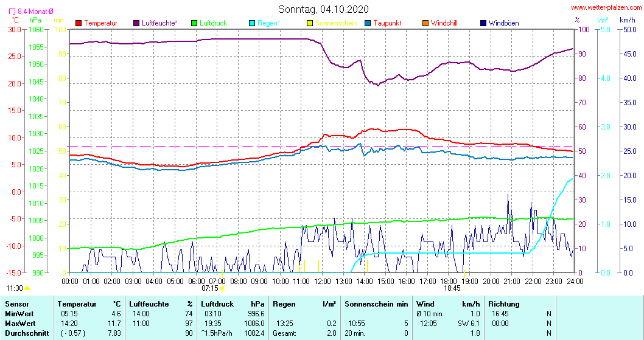Click the Windchill legend label

click(x=444, y=23)
